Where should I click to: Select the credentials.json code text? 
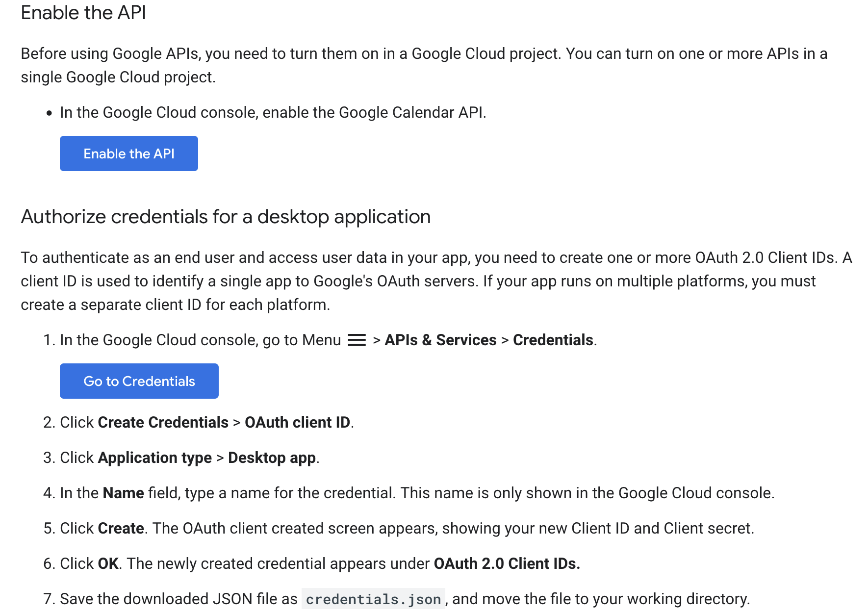pyautogui.click(x=373, y=599)
